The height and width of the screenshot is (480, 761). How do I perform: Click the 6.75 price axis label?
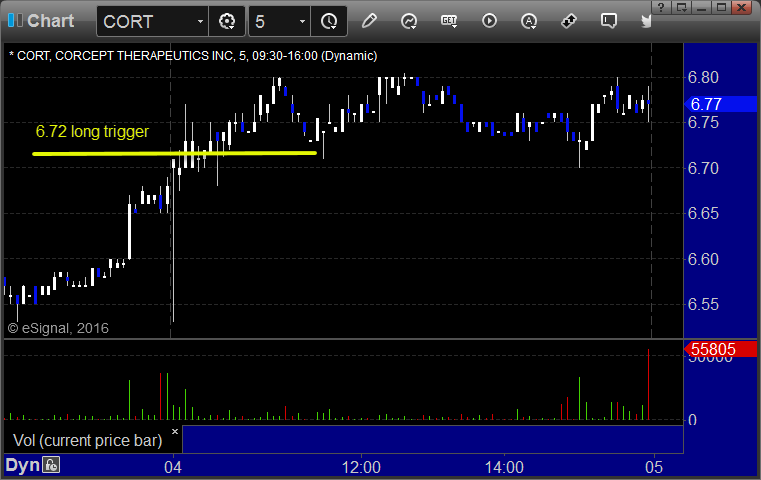[x=703, y=123]
